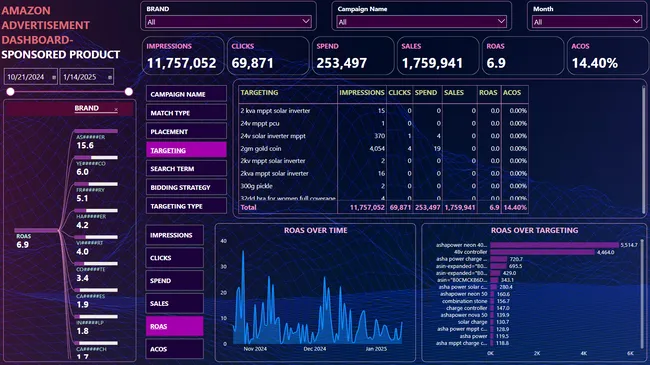Sort table by ROAS column header

coord(488,92)
